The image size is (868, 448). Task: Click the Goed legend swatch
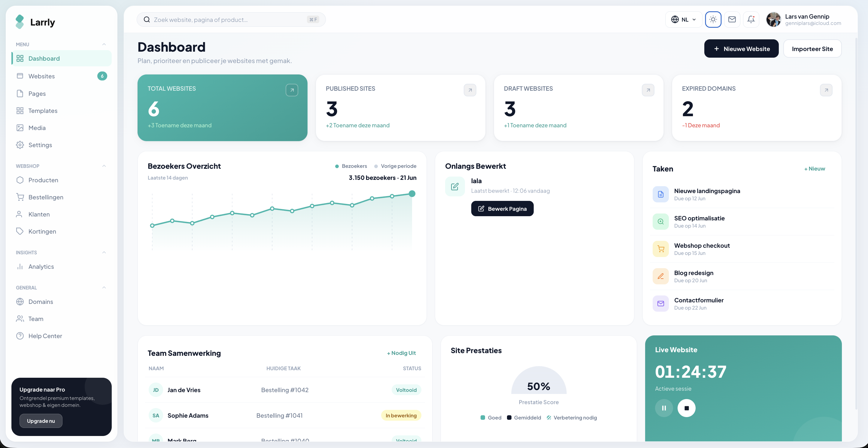483,418
